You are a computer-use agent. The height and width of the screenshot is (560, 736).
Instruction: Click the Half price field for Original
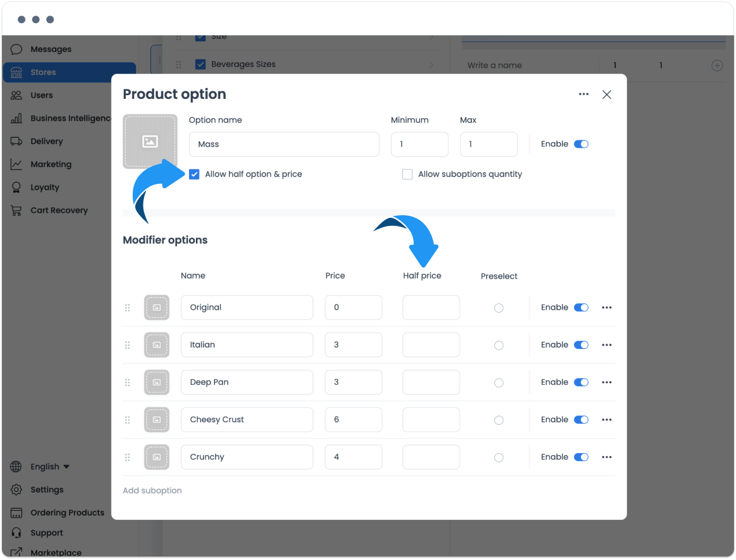[431, 307]
